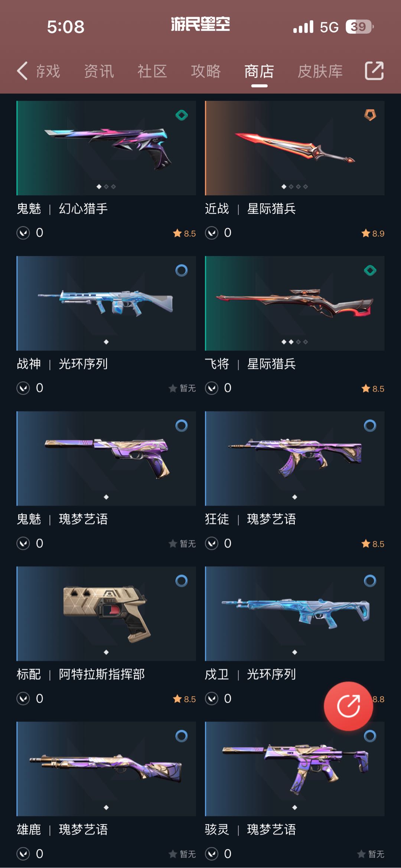Image resolution: width=401 pixels, height=868 pixels.
Task: Tap the variant dots under 飞将 rifle image
Action: (295, 342)
